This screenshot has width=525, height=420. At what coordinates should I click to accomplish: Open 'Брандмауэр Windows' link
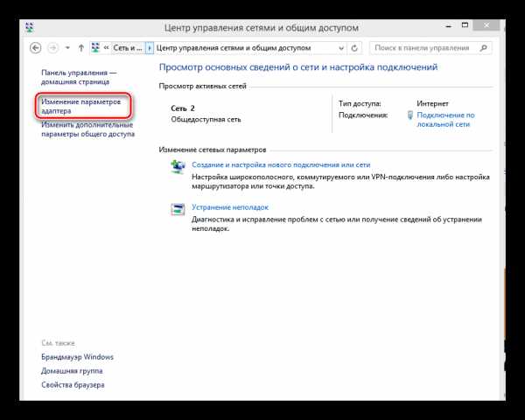pyautogui.click(x=77, y=357)
